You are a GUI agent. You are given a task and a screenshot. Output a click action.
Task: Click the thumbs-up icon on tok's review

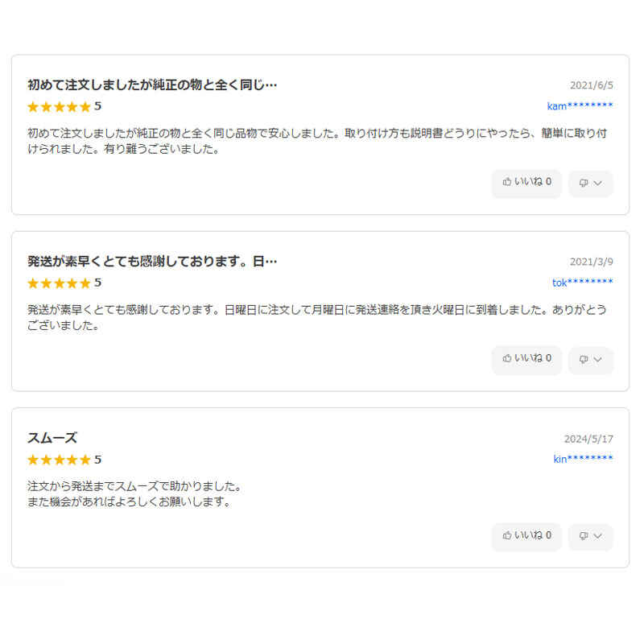507,358
